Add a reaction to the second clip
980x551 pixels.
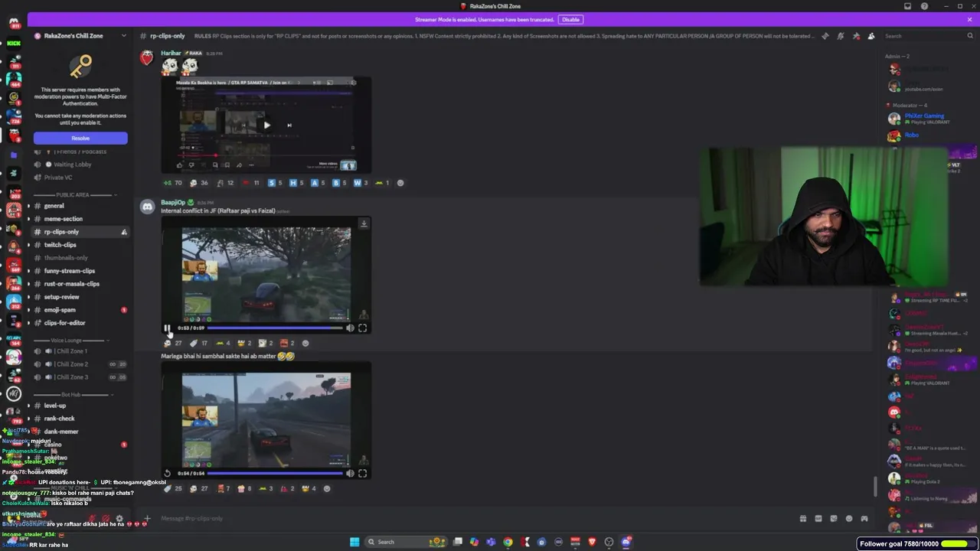pyautogui.click(x=327, y=488)
